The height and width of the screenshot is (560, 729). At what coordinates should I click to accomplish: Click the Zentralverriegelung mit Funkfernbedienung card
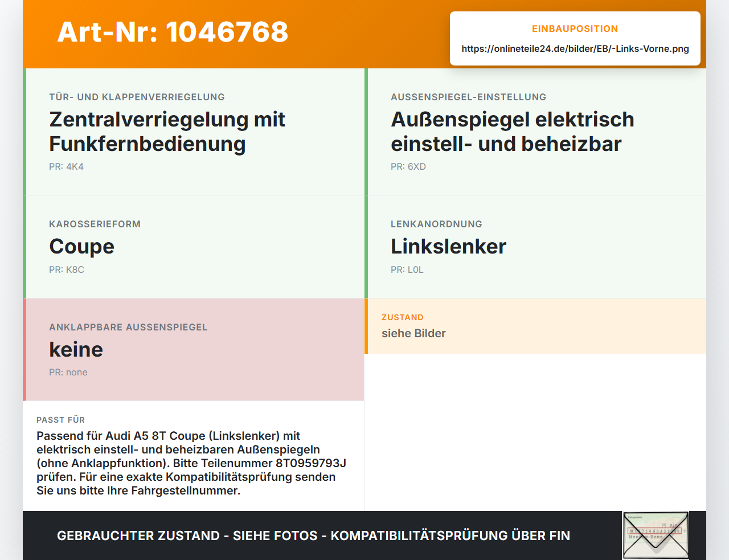click(x=194, y=132)
